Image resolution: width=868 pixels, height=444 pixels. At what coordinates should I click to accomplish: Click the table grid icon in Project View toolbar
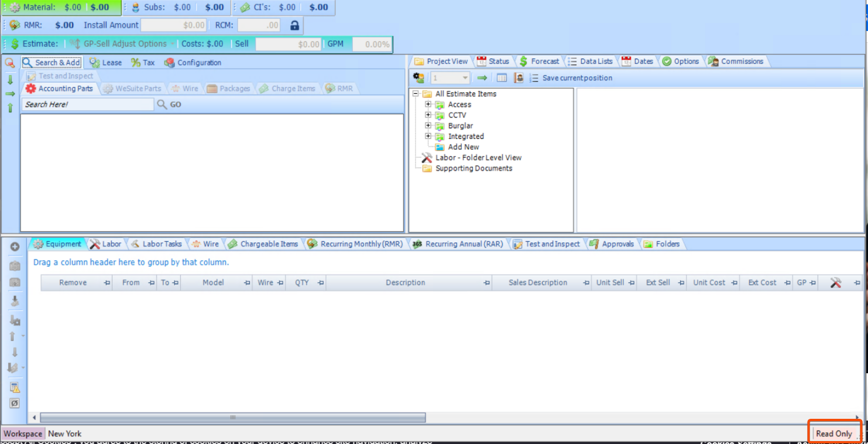(502, 78)
